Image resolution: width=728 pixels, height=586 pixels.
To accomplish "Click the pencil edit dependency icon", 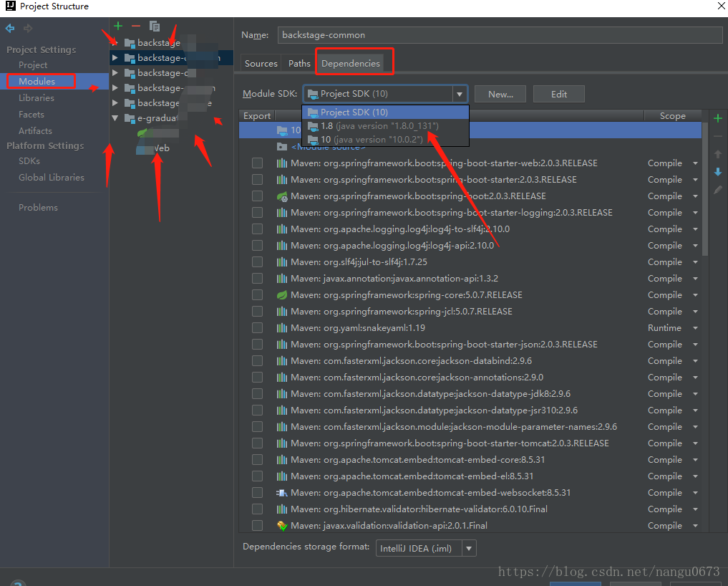I will (718, 190).
